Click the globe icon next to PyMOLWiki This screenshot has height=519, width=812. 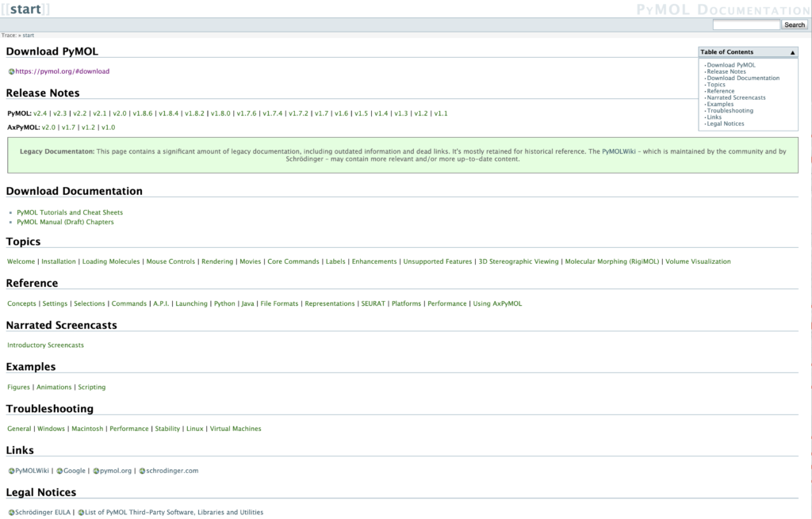tap(11, 471)
